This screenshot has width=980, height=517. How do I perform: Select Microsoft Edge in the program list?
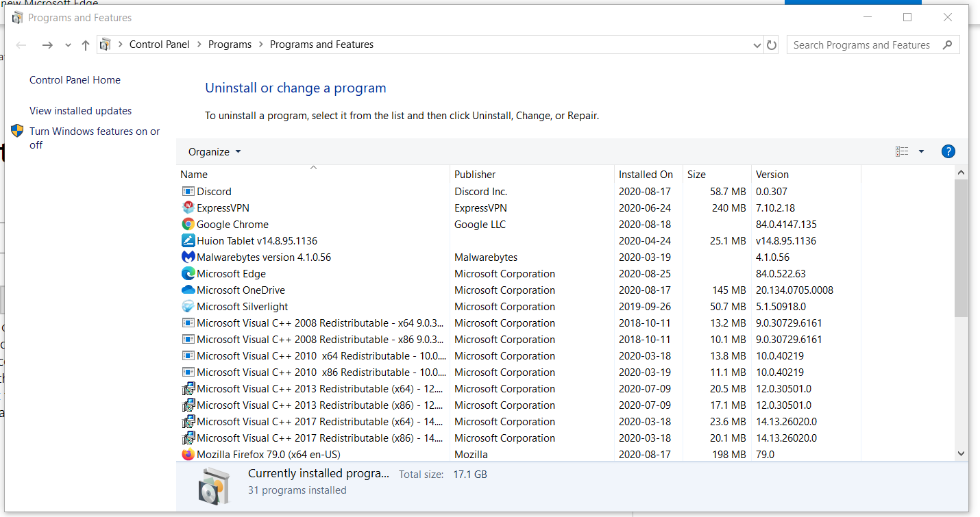(x=231, y=274)
